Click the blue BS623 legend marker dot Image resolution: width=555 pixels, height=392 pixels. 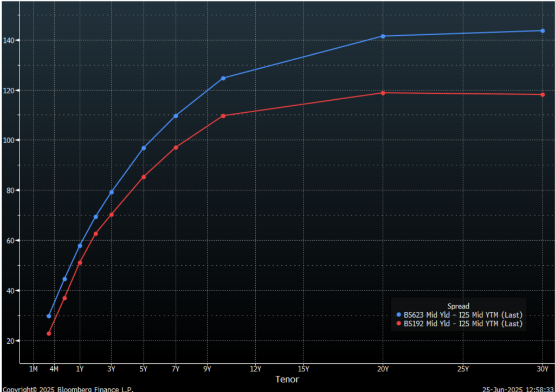399,315
